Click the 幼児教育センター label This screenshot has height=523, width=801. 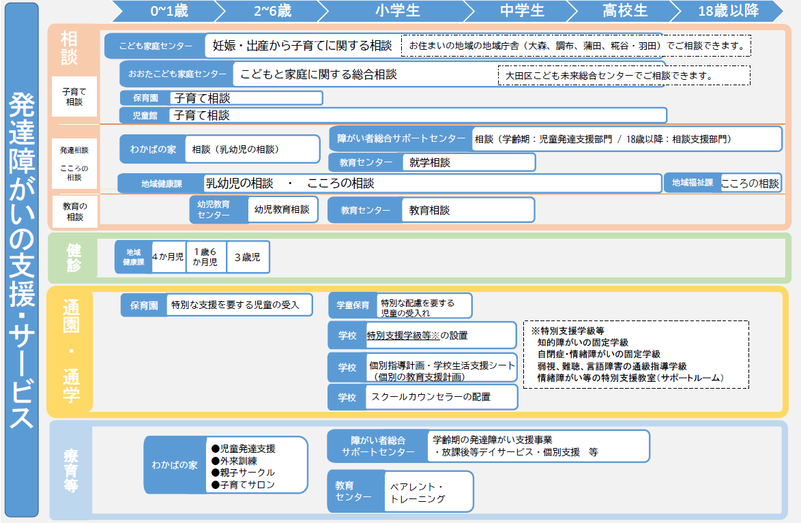(219, 210)
